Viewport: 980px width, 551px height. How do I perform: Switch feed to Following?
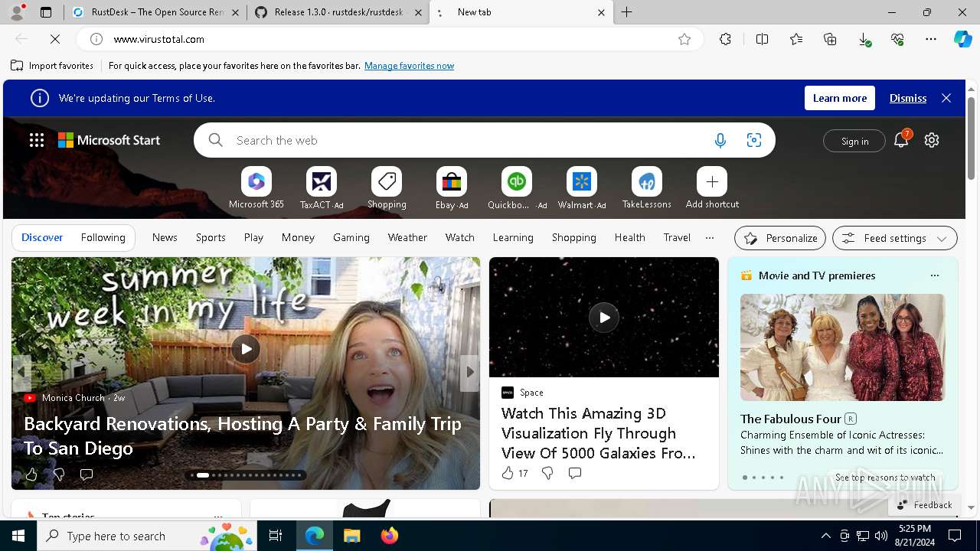point(103,238)
